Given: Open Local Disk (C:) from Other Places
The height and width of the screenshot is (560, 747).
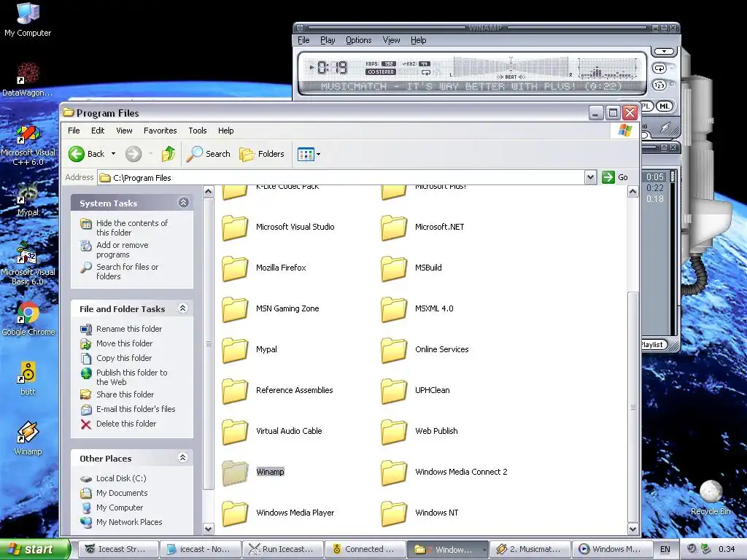Looking at the screenshot, I should tap(121, 478).
